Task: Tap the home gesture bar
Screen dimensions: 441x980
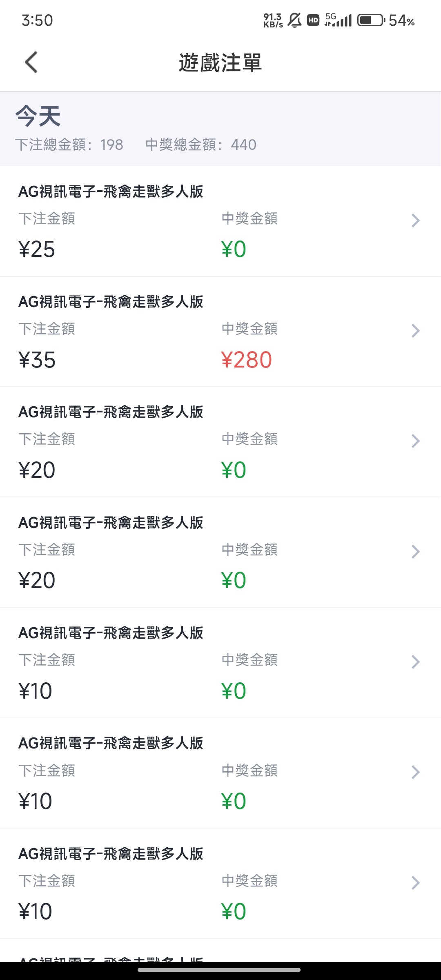Action: 219,970
